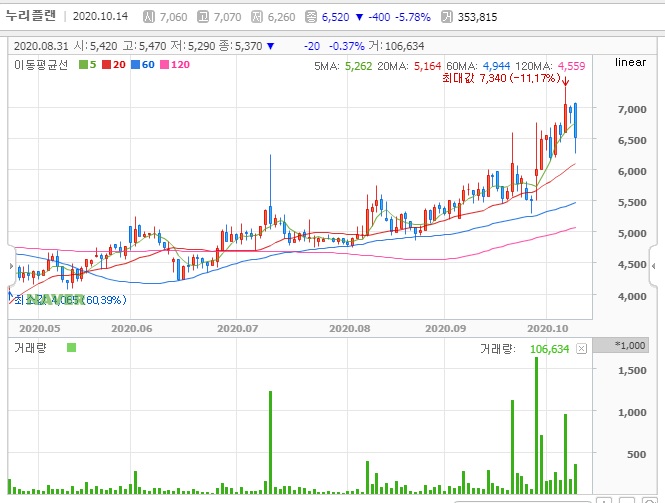Click the 2020.07 label on time axis
665x503 pixels.
pos(238,329)
